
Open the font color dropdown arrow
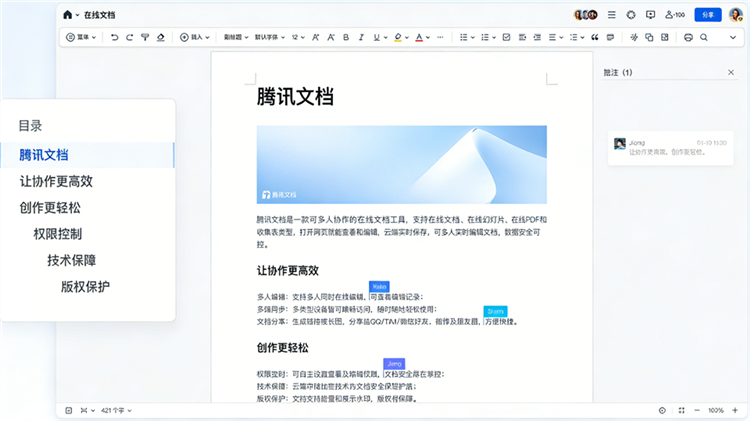click(428, 37)
